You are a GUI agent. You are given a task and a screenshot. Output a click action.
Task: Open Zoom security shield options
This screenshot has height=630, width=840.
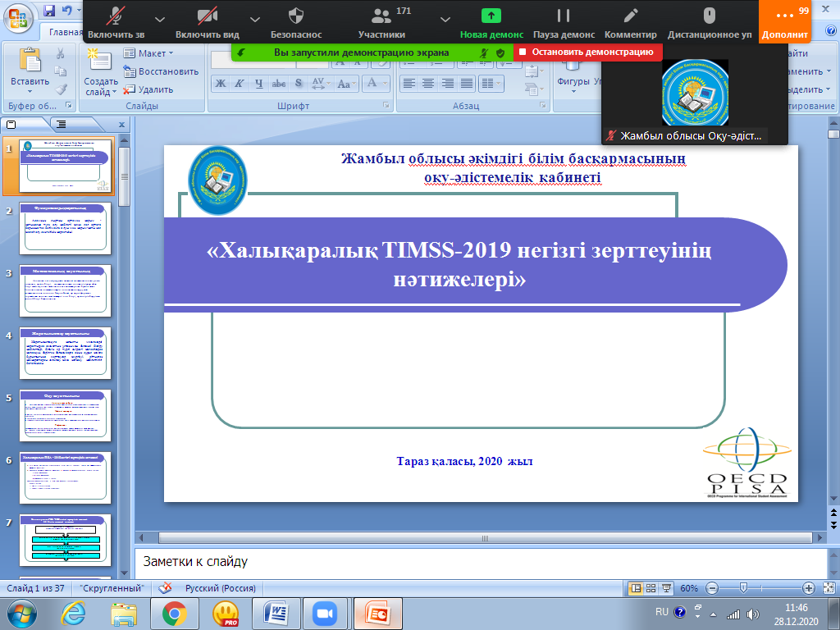click(x=296, y=21)
